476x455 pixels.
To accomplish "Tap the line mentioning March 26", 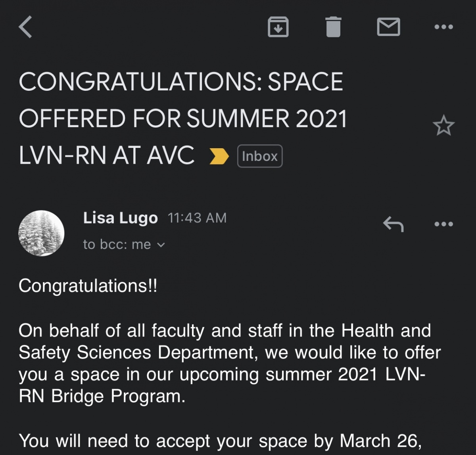I will click(220, 441).
